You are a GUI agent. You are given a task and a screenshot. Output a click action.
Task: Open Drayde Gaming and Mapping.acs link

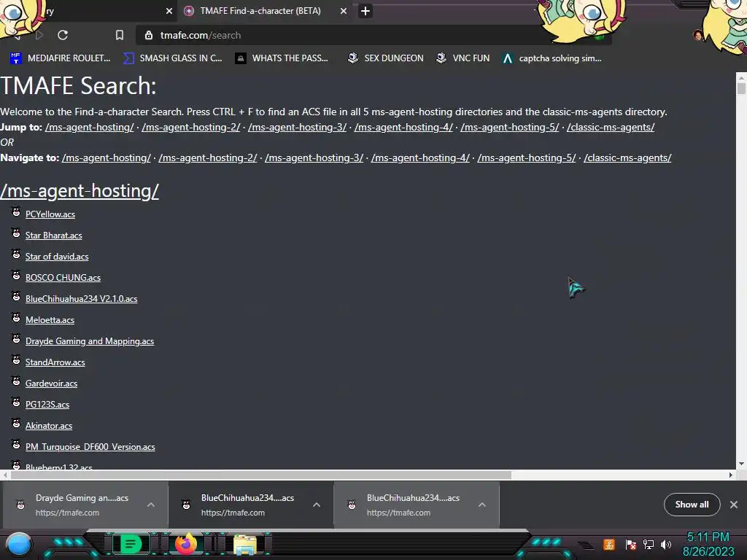click(90, 341)
